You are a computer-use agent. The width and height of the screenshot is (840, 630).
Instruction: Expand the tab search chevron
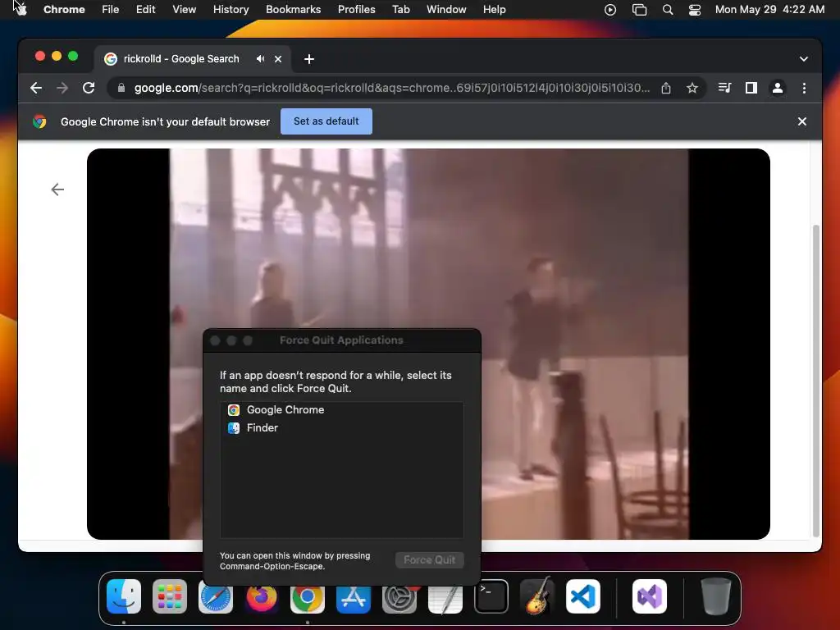(x=804, y=59)
